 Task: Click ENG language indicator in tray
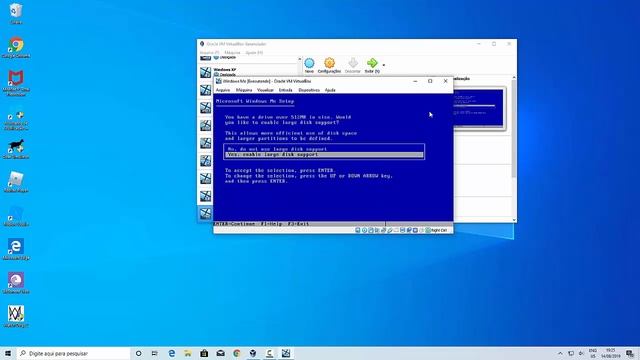(x=593, y=353)
